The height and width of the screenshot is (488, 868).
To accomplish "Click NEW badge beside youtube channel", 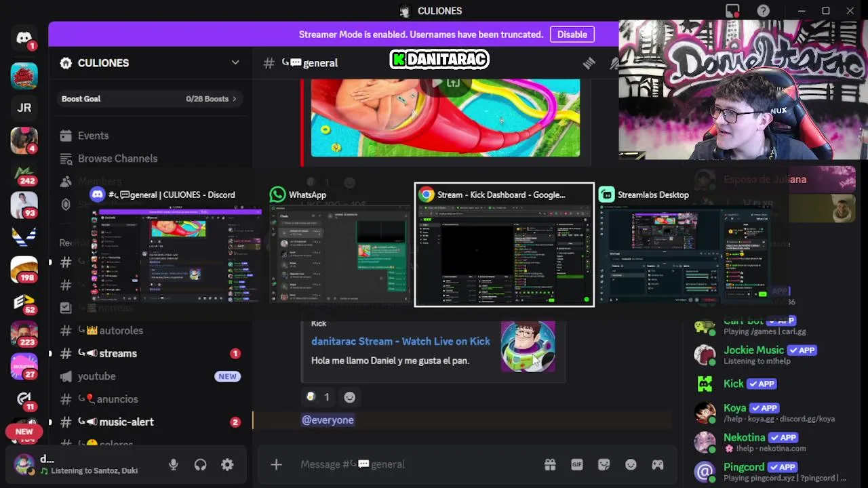I will (227, 376).
